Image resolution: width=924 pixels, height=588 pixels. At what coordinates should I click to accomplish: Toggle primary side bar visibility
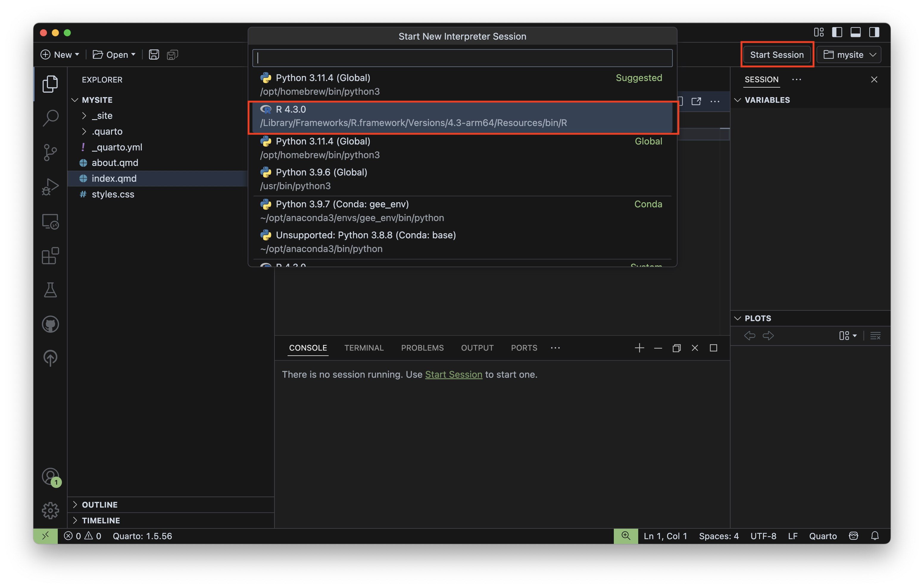(x=837, y=32)
